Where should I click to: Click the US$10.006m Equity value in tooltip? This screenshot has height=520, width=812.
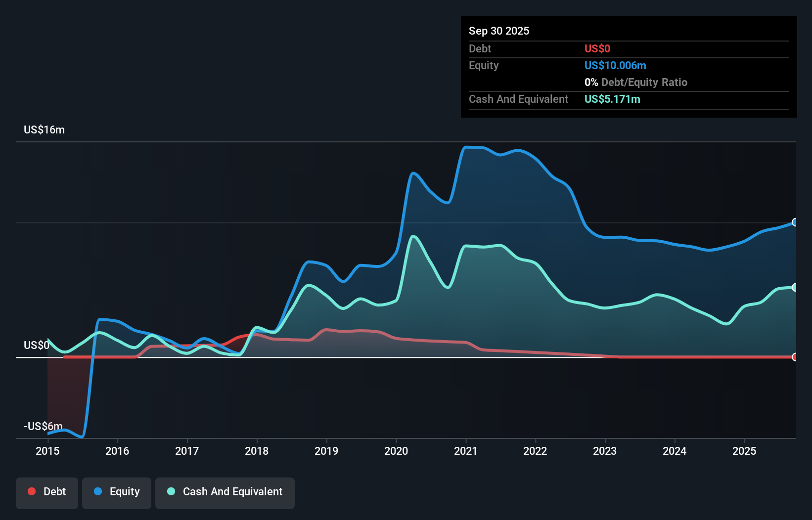click(x=615, y=65)
